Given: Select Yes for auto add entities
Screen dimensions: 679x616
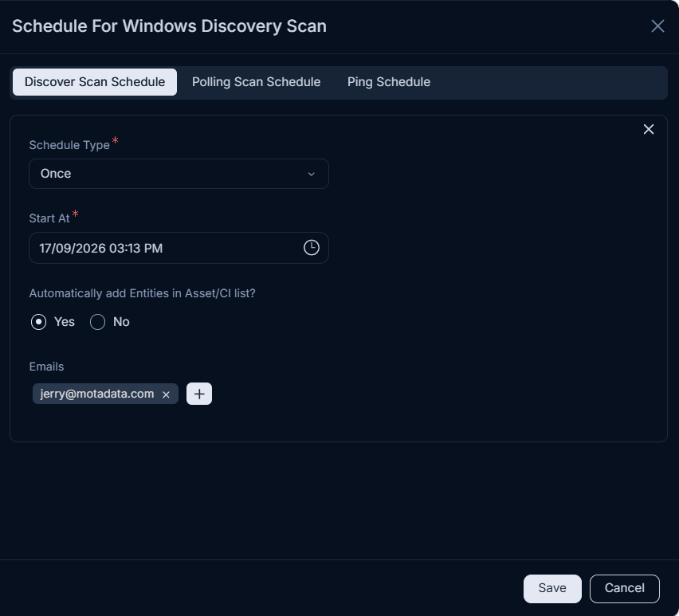Looking at the screenshot, I should click(x=38, y=322).
